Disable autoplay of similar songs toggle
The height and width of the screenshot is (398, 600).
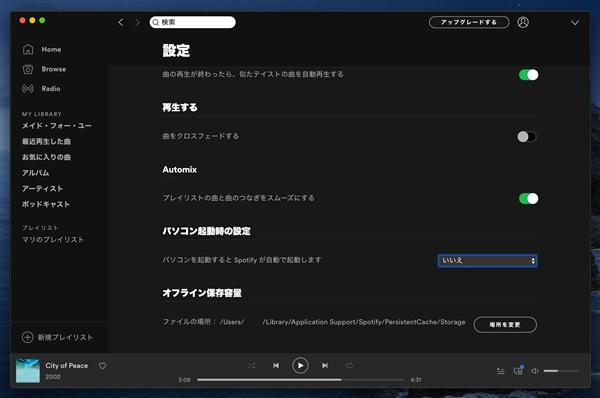pos(528,75)
